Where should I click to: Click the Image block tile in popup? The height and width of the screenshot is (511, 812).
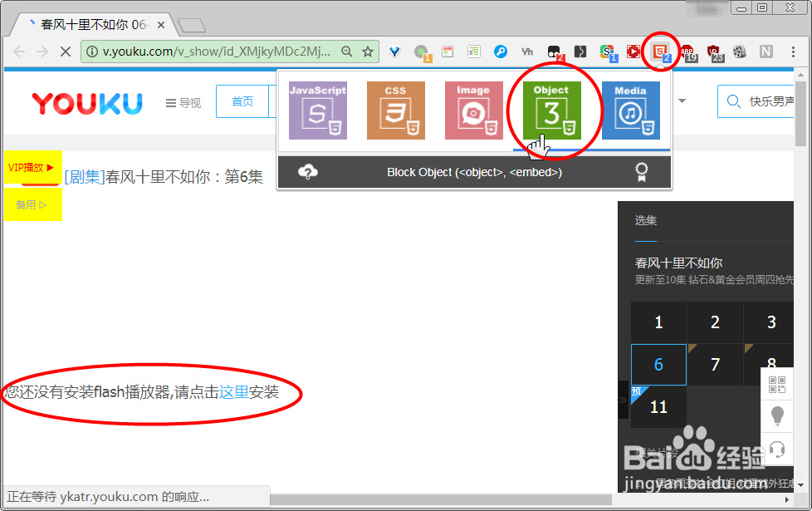click(474, 111)
